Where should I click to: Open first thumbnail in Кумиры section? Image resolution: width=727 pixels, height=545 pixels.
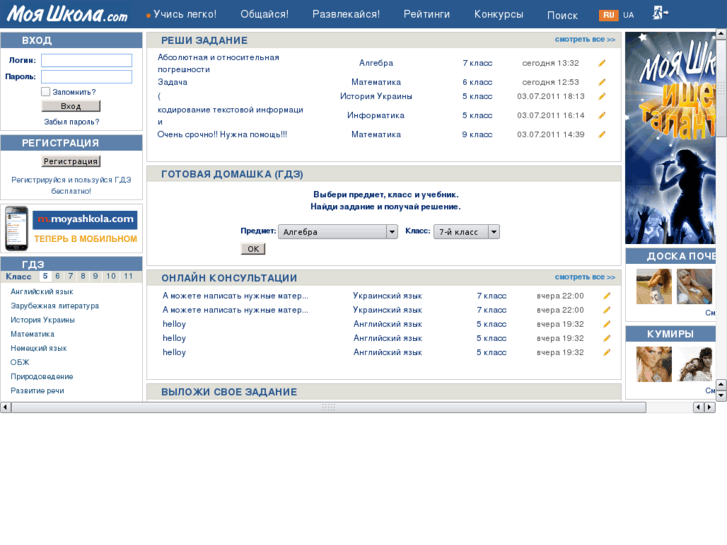click(654, 364)
